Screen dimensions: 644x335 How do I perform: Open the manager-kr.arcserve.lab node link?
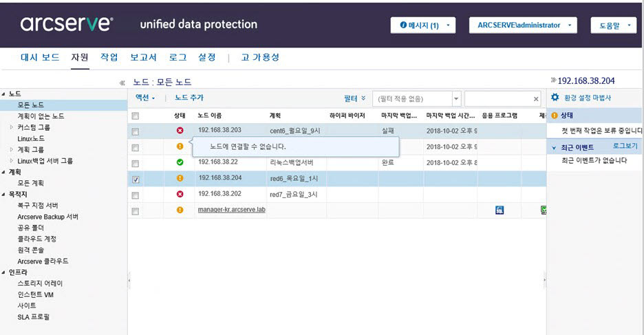click(231, 210)
